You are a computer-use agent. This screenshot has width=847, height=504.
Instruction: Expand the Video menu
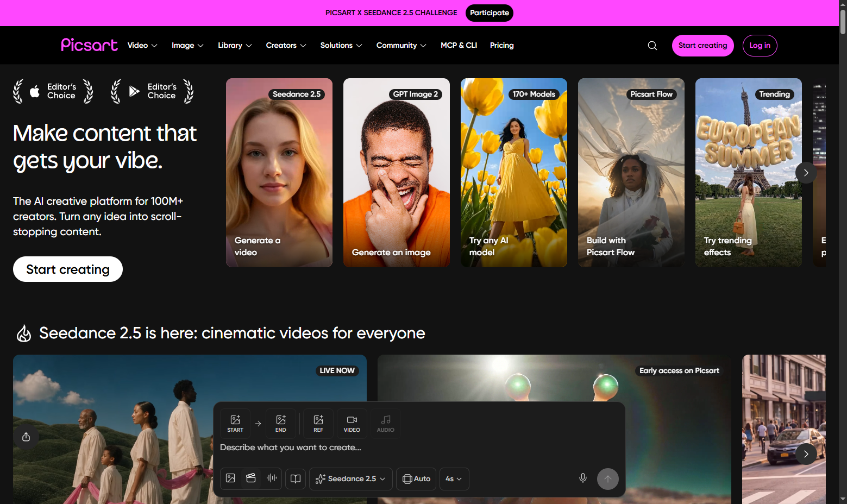pyautogui.click(x=142, y=46)
